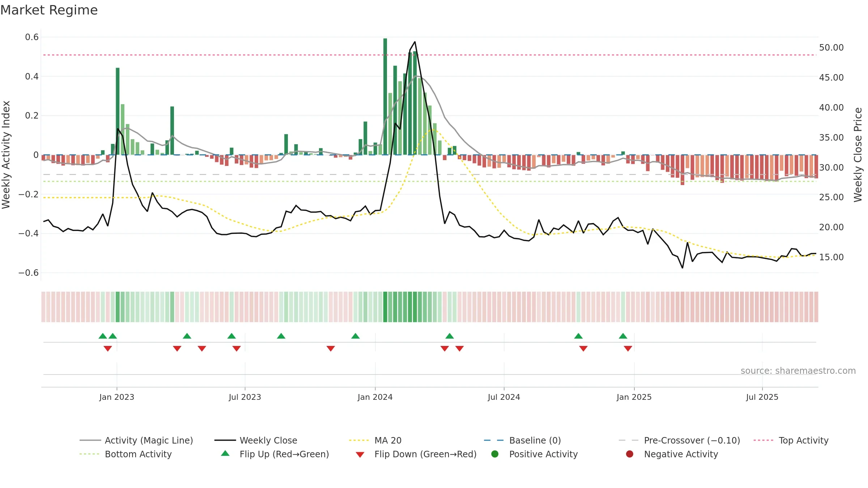
Task: Click the tallest green activity bar in Jan 2024
Action: click(385, 97)
